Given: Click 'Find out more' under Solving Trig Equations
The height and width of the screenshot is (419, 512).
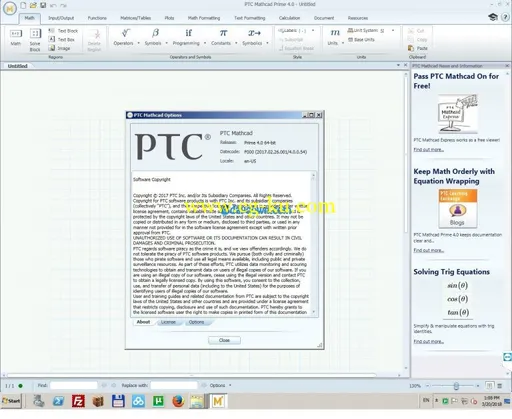Looking at the screenshot, I should tap(428, 341).
